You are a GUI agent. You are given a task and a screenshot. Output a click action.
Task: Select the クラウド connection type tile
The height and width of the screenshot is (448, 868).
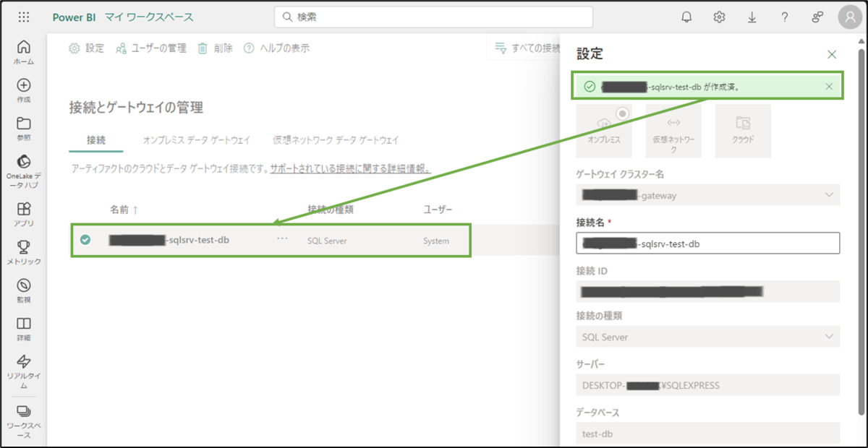[743, 131]
